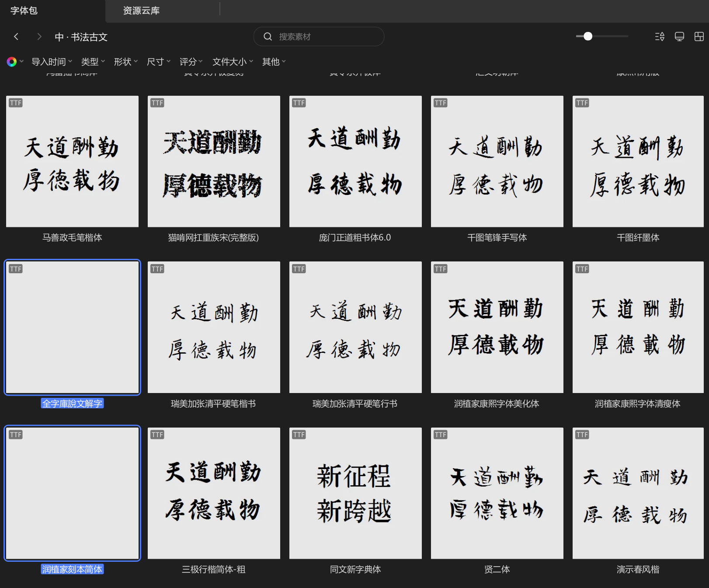709x588 pixels.
Task: Click the 润植家康熙字体美化体 name label
Action: click(x=497, y=404)
